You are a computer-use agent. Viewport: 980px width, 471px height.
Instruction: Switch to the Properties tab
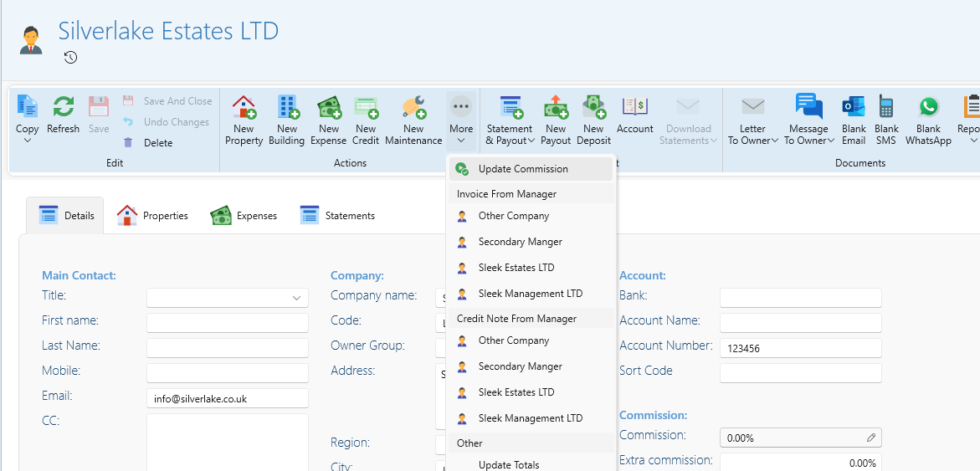[152, 216]
